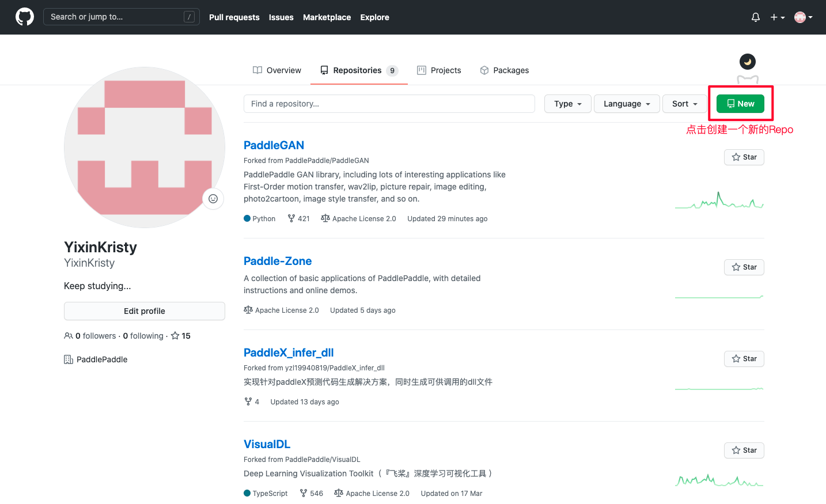
Task: Click PaddleGAN's Apache License 2.0 label
Action: (x=358, y=218)
